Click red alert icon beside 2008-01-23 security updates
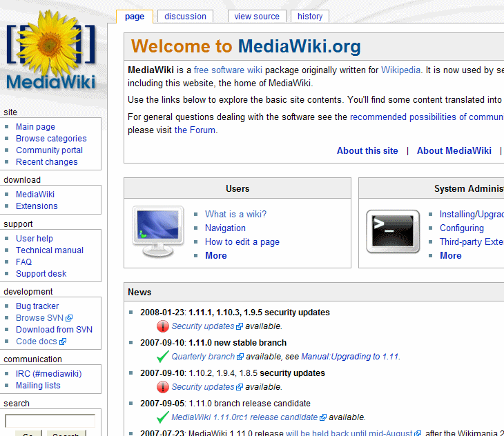This screenshot has height=436, width=504. pyautogui.click(x=163, y=326)
